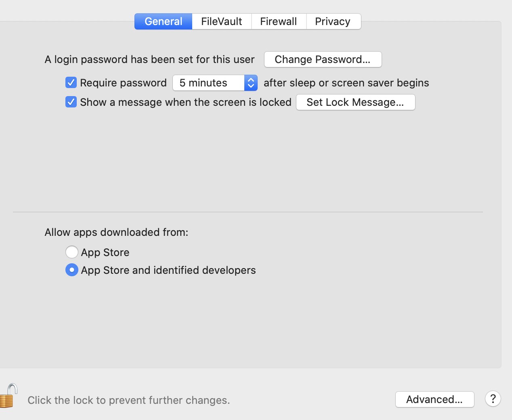Go to the Firewall tab
The height and width of the screenshot is (420, 512).
(278, 21)
